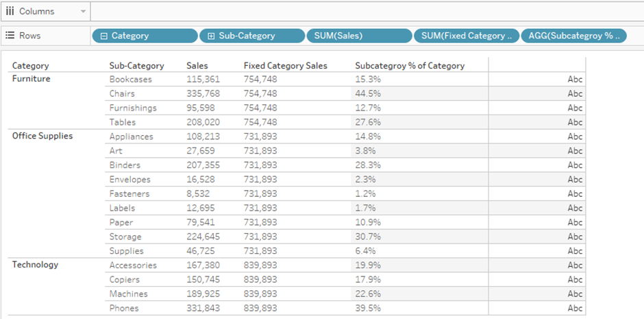The image size is (644, 319).
Task: Select the SUM(Fixed Category..) pill
Action: tap(466, 36)
